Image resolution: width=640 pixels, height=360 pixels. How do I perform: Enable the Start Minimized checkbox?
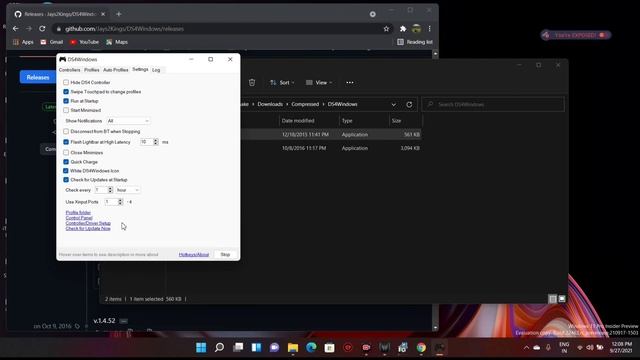tap(66, 110)
